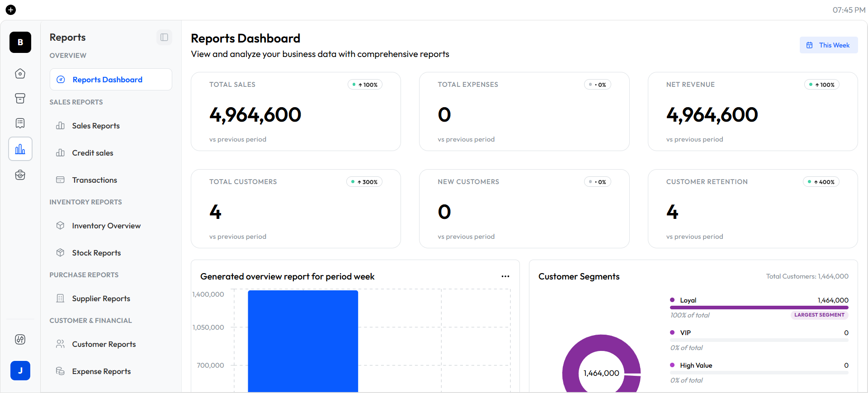Open the settings sliders icon in rail
The width and height of the screenshot is (868, 393).
(x=20, y=339)
